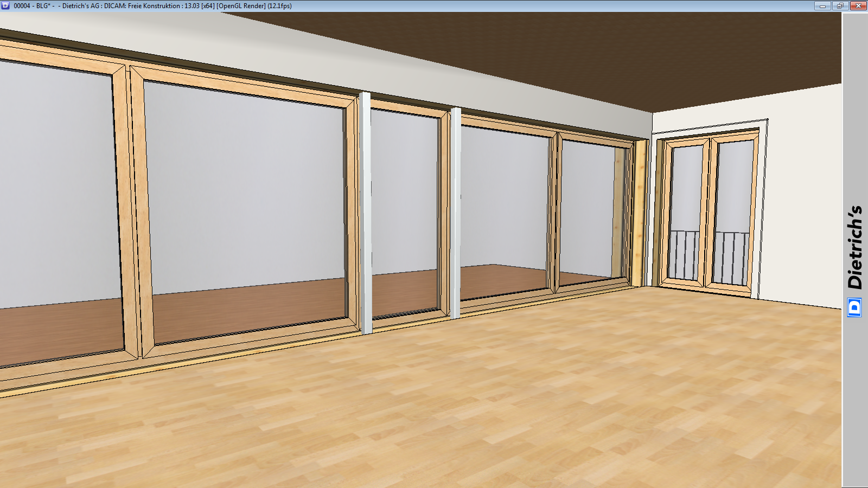
Task: Restore down the DICAM window
Action: [840, 5]
